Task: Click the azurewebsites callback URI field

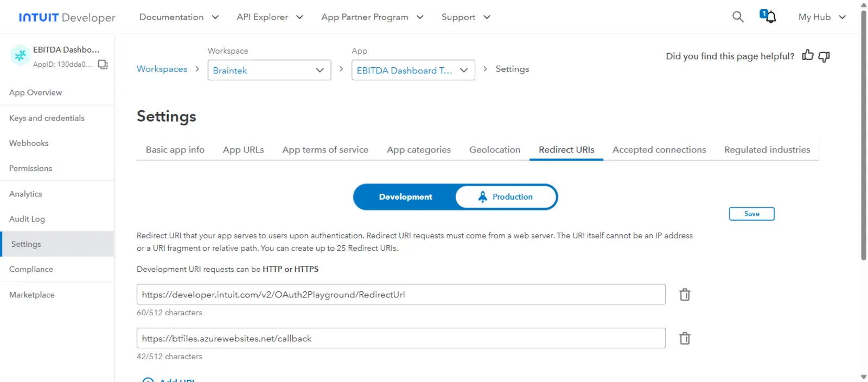Action: (401, 338)
